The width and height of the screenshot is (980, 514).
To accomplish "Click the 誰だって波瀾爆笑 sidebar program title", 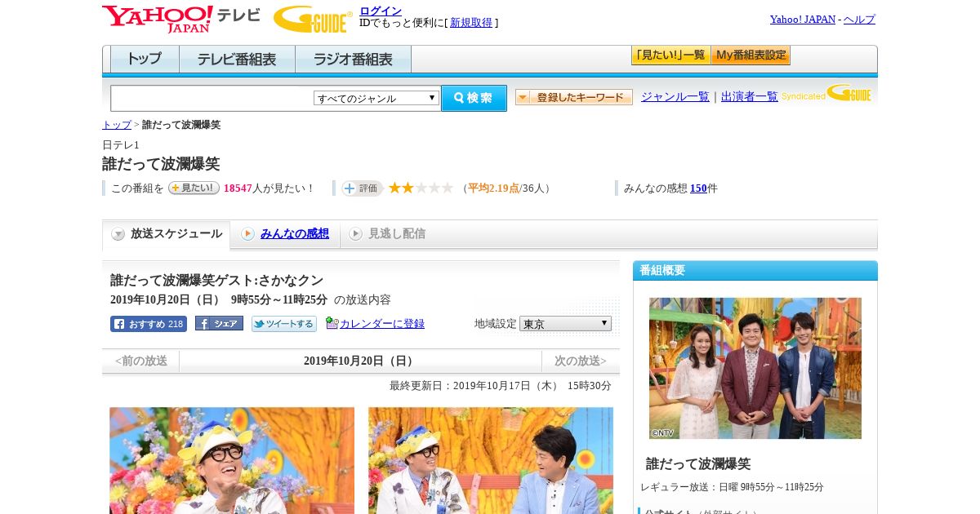I will (x=698, y=464).
